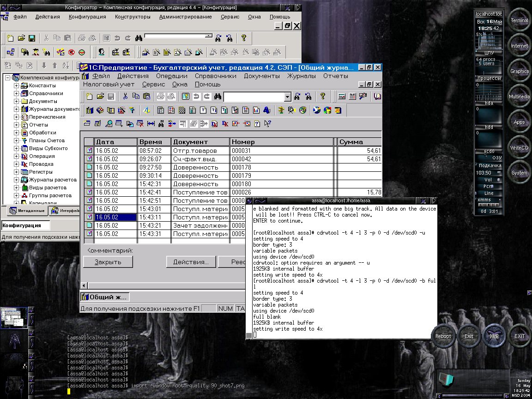Screen dimensions: 532x399
Task: Click the question mark Help icon in Configurator toolbar
Action: (244, 38)
